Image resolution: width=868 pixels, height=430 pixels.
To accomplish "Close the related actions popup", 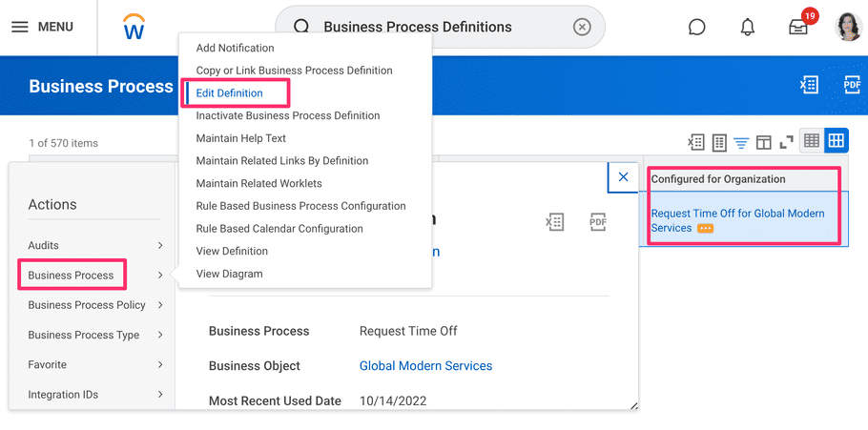I will 623,176.
